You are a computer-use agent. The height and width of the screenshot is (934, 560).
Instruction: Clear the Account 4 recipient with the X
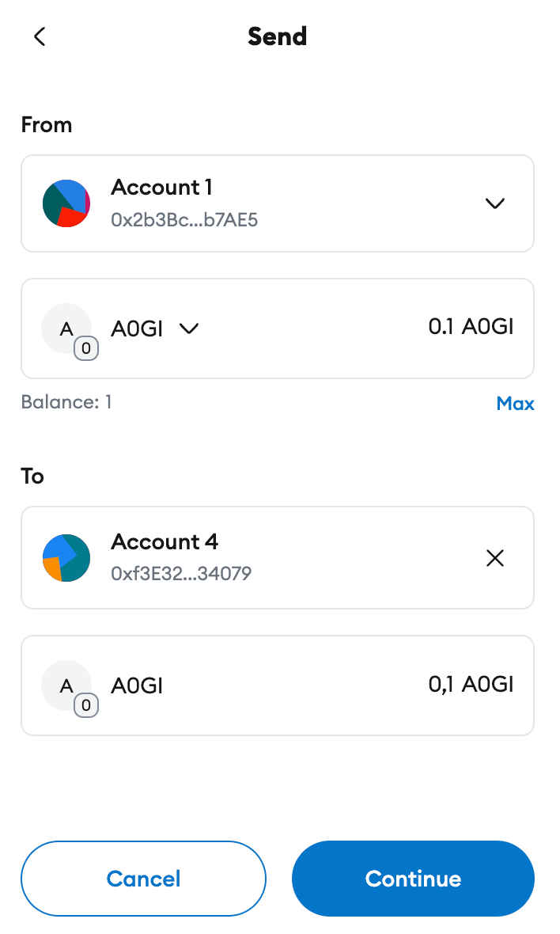tap(494, 558)
